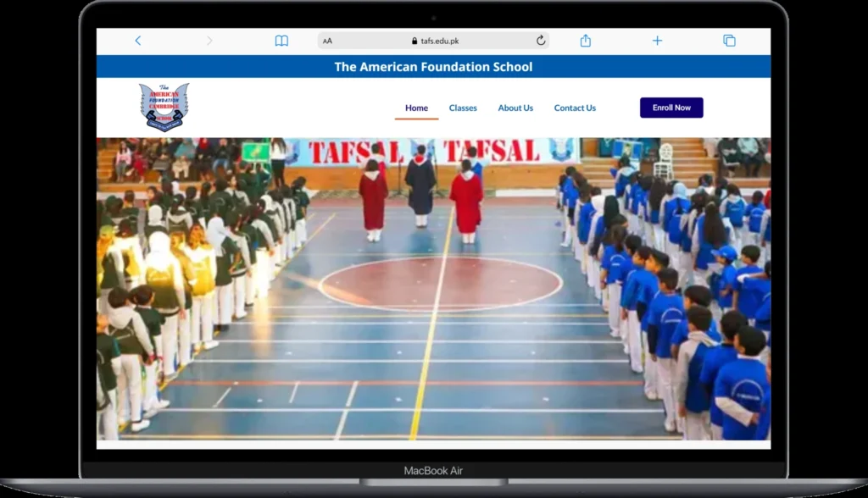Viewport: 868px width, 498px height.
Task: Tap the AA reader text-size control
Action: 327,41
